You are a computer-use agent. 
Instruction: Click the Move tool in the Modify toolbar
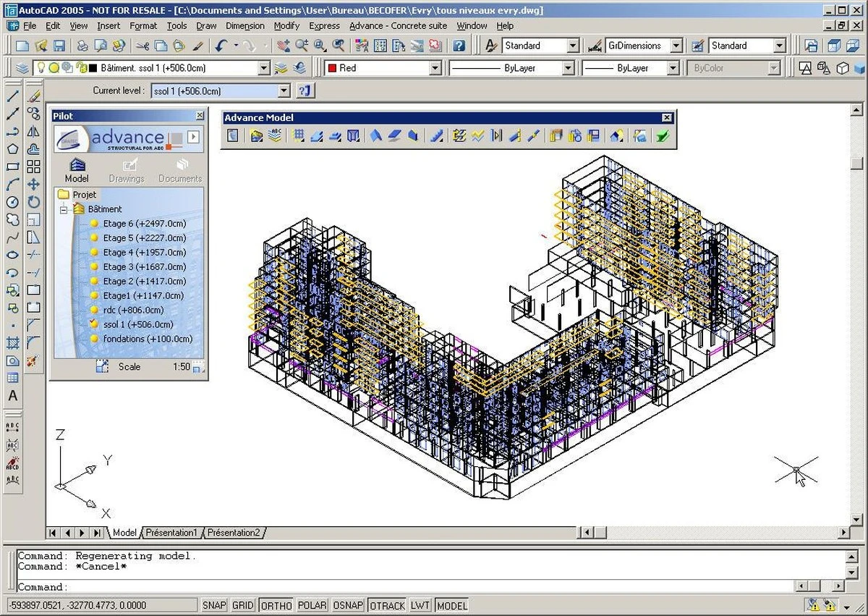33,185
